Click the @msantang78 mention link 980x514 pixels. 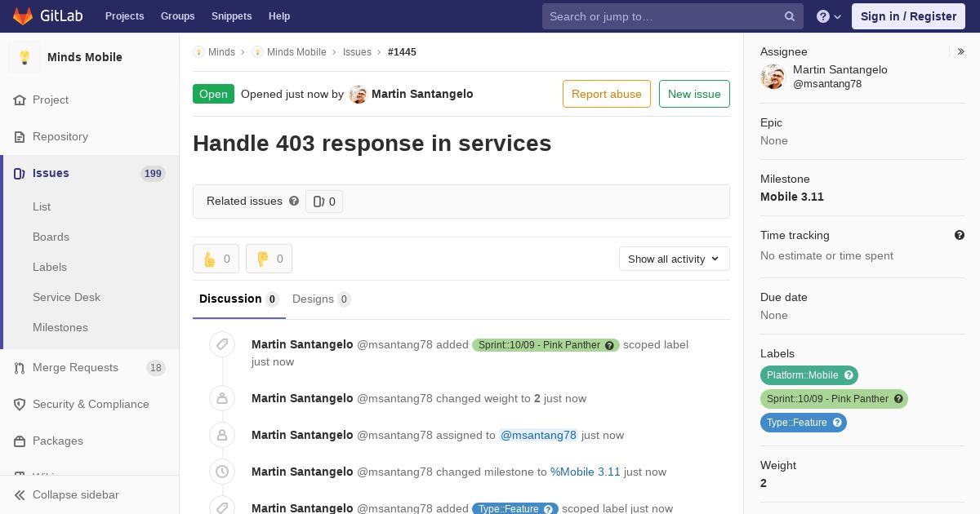538,435
